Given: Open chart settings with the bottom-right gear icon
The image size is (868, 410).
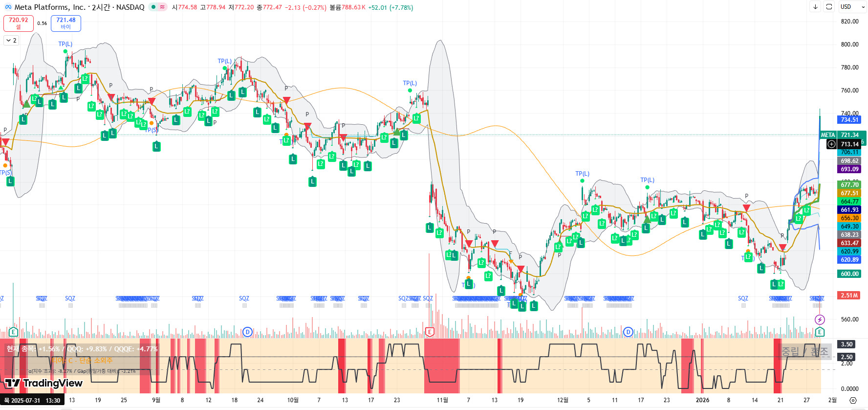Looking at the screenshot, I should (x=853, y=400).
